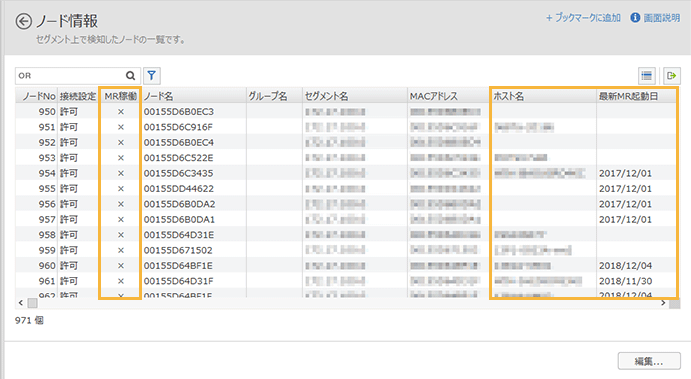Click the export icon
This screenshot has width=691, height=379.
pyautogui.click(x=672, y=76)
